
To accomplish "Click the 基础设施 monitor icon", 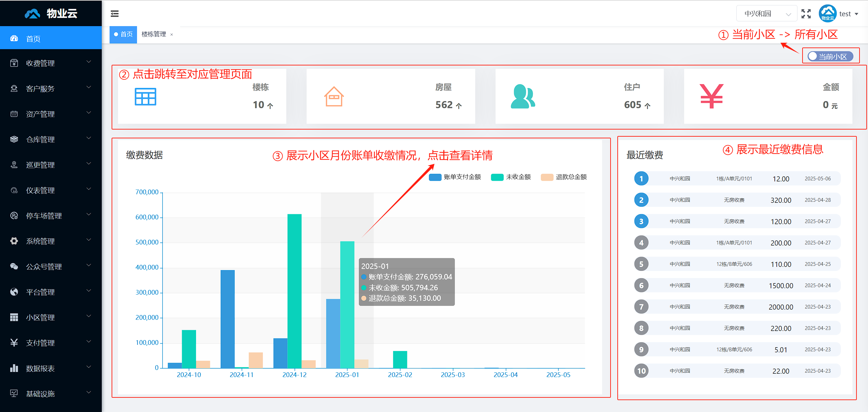I will pos(14,394).
